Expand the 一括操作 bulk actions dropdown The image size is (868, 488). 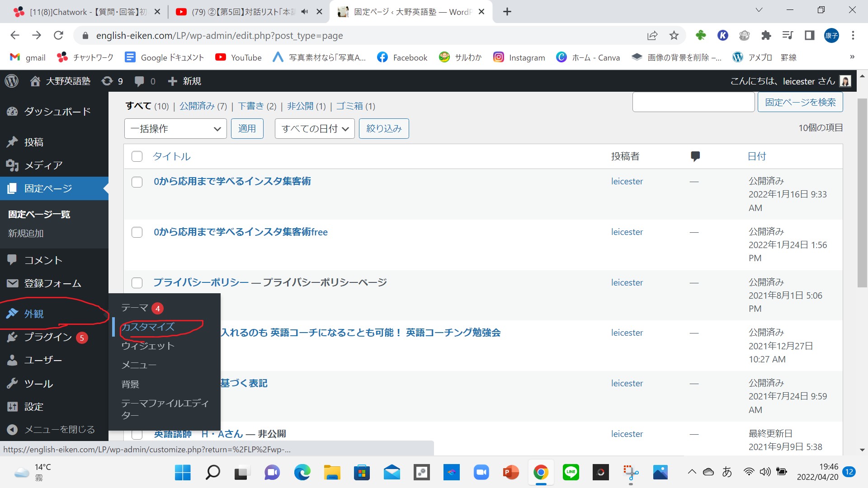[175, 129]
